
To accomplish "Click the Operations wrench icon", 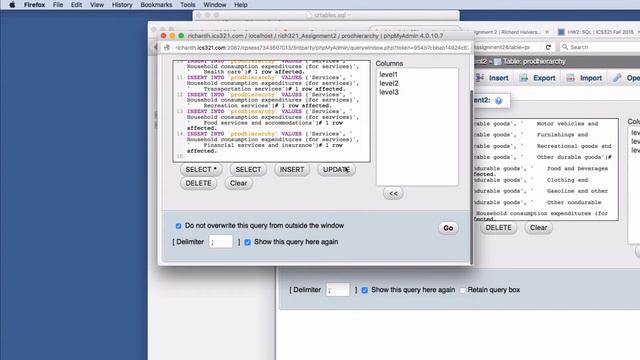I will tap(617, 78).
